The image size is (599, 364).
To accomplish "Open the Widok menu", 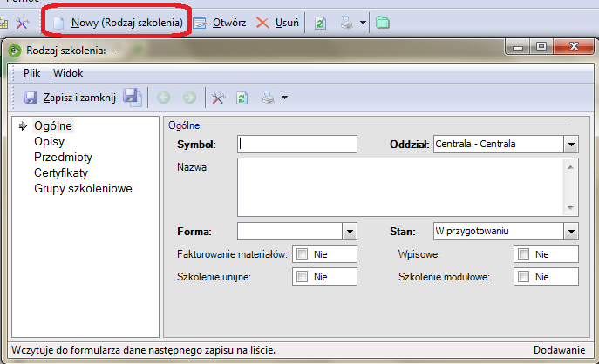I will point(68,73).
